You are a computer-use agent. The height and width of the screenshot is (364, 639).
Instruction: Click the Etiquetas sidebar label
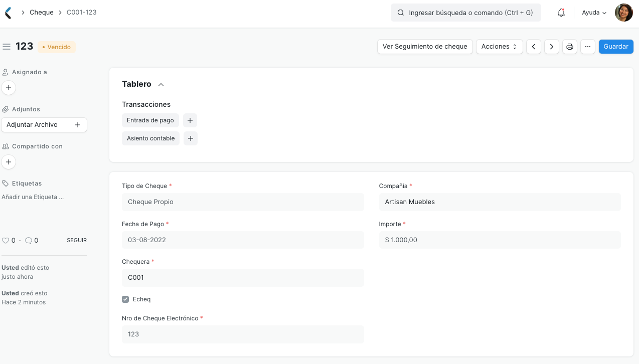coord(27,184)
